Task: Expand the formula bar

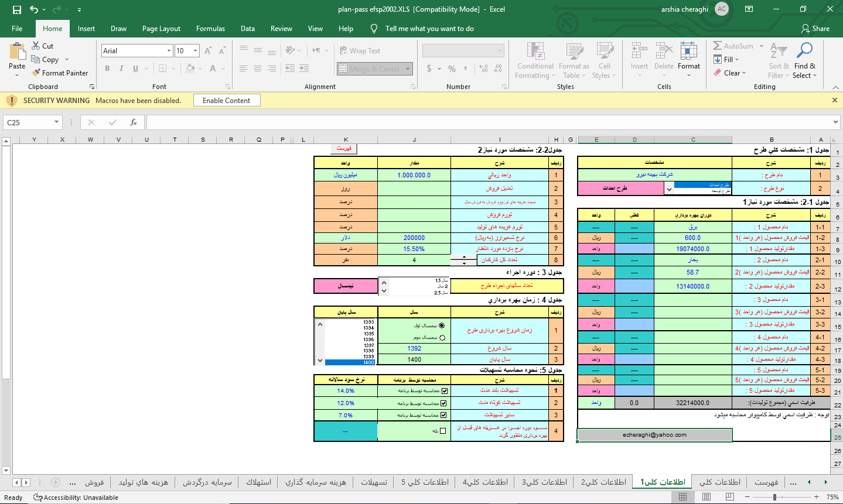Action: pos(835,122)
